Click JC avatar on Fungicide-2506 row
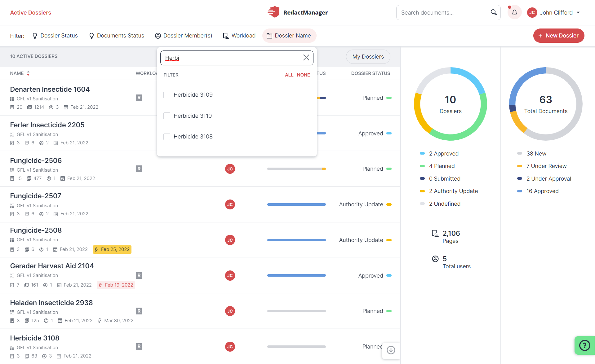The image size is (595, 364). click(230, 169)
